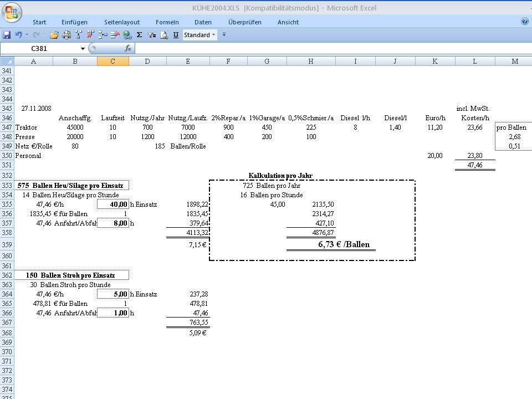The width and height of the screenshot is (532, 399).
Task: Open the Excel Help question mark
Action: 524,22
